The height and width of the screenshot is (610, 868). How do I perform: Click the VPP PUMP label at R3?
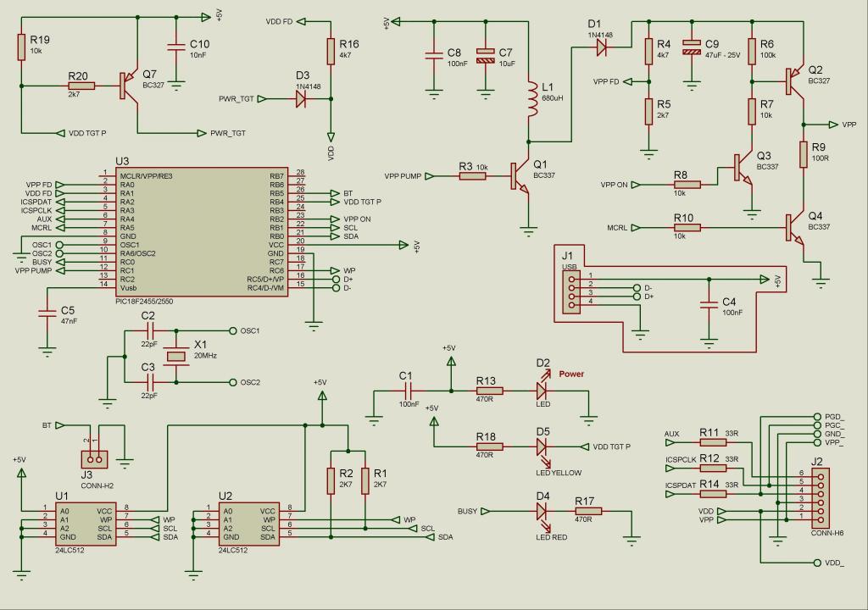(x=403, y=176)
